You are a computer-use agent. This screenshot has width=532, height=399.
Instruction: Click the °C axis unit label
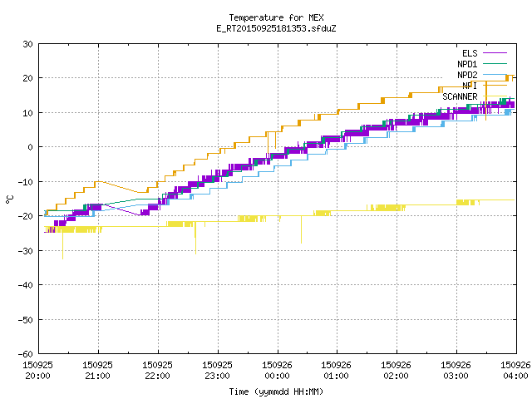point(10,199)
